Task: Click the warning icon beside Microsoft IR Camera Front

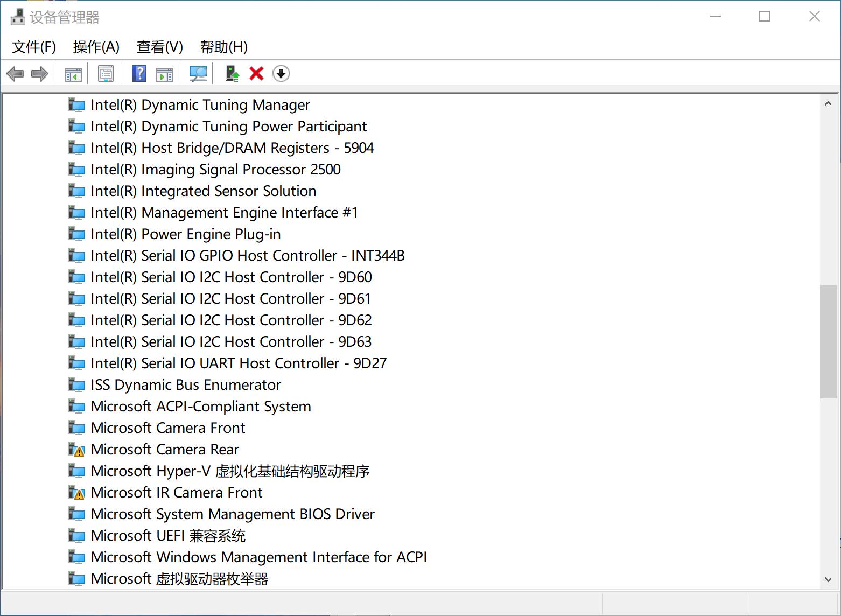Action: [76, 492]
